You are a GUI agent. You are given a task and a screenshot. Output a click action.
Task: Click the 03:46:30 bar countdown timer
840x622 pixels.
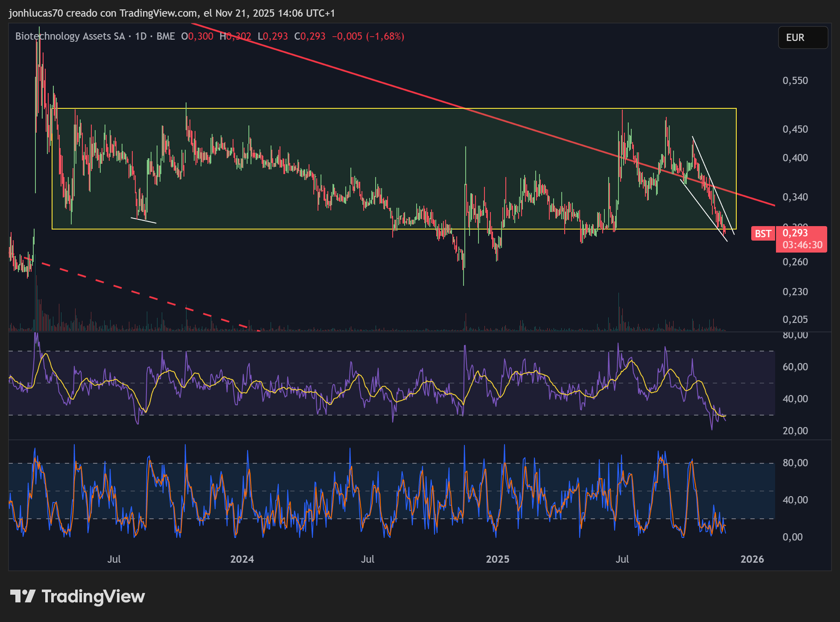(x=802, y=245)
